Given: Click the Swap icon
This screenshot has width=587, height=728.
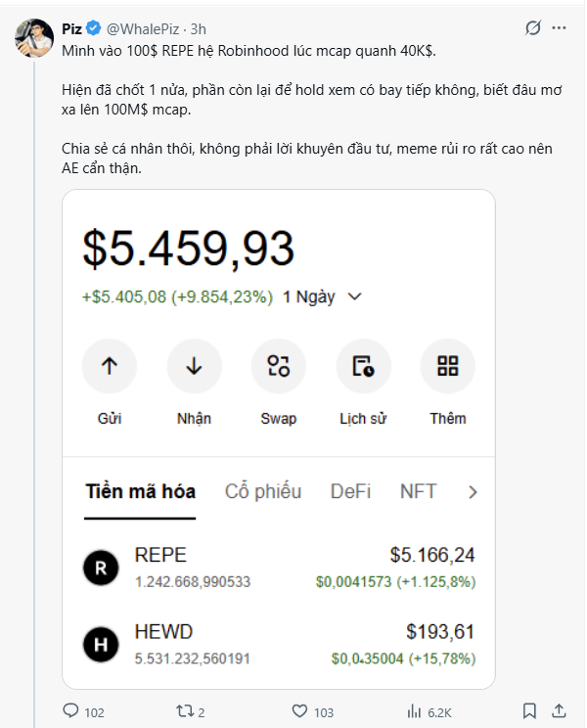Looking at the screenshot, I should [279, 366].
